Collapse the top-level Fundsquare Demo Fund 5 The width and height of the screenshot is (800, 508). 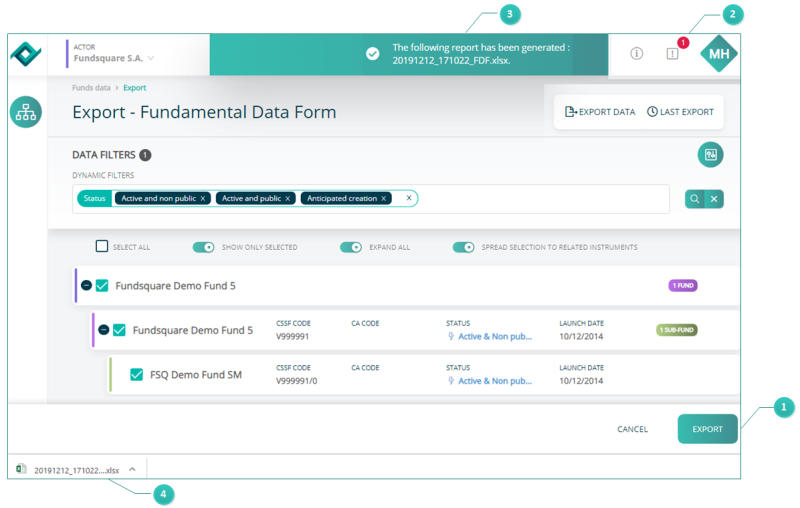coord(86,285)
